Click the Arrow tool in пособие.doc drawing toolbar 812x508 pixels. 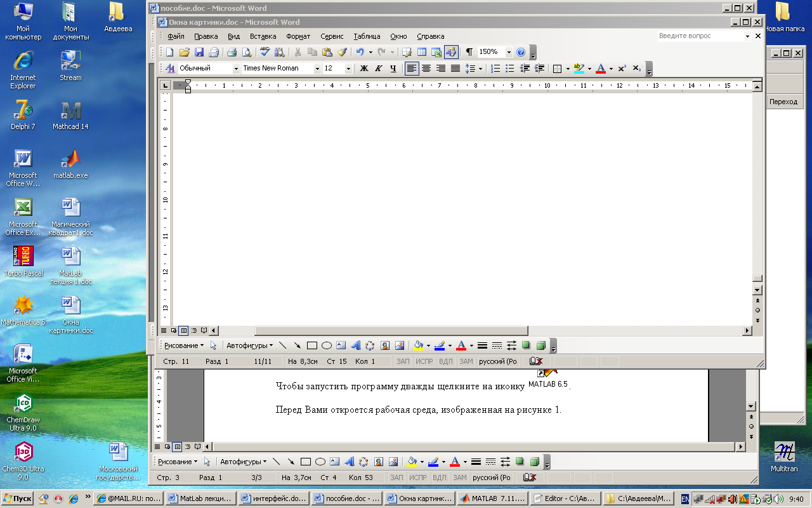pos(291,462)
